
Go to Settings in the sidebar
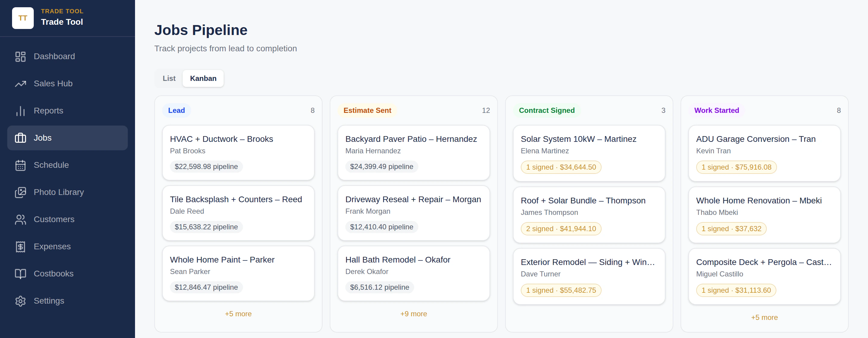68,301
